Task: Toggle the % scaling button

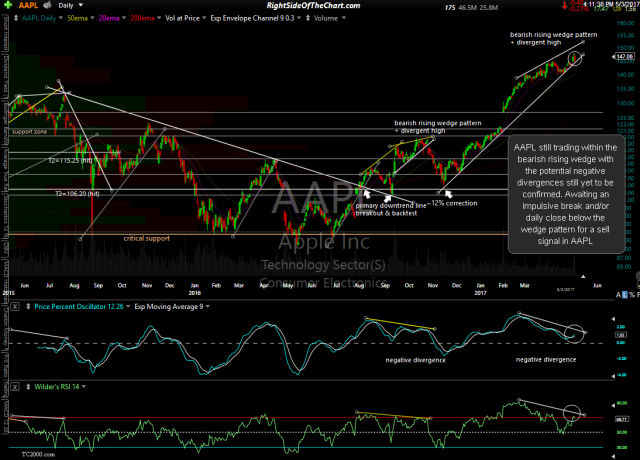Action: pyautogui.click(x=631, y=295)
